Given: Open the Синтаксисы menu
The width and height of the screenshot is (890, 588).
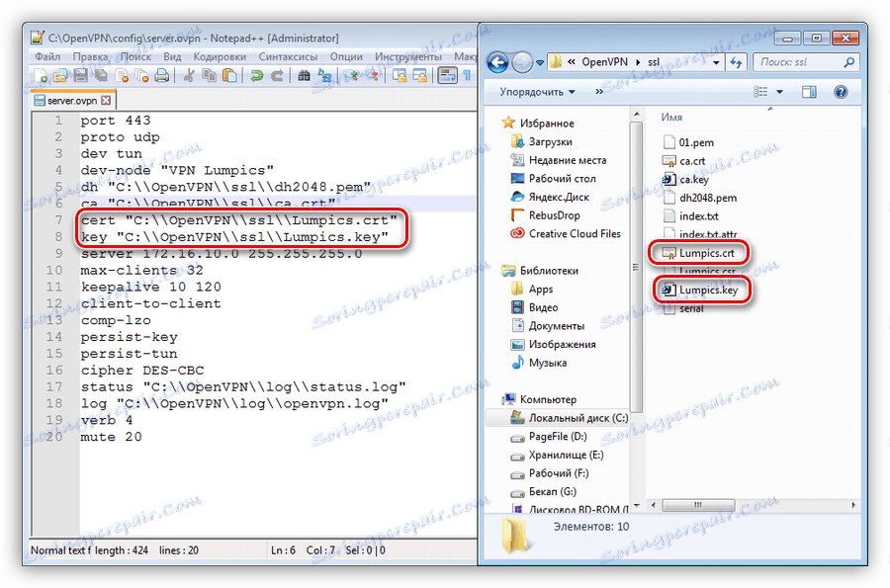Looking at the screenshot, I should (289, 56).
